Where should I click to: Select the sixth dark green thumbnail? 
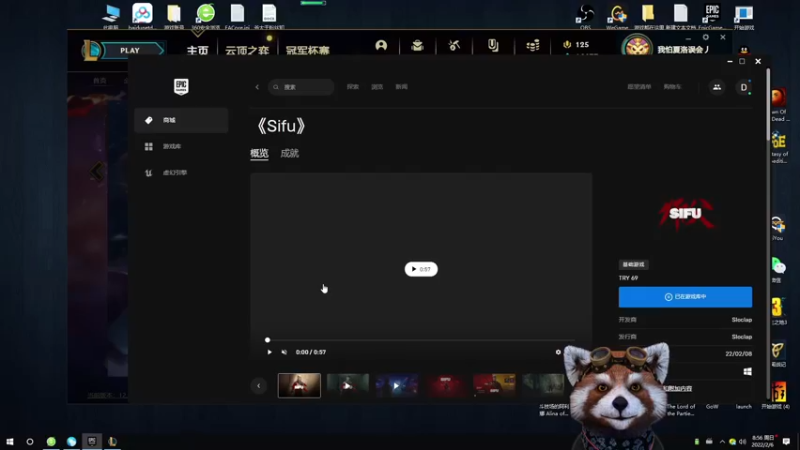(x=543, y=385)
